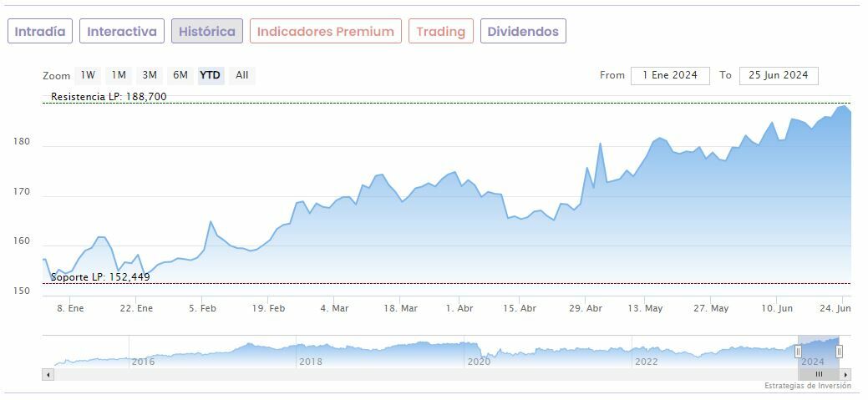The width and height of the screenshot is (868, 400).
Task: Open Indicadores Premium tab
Action: (325, 32)
